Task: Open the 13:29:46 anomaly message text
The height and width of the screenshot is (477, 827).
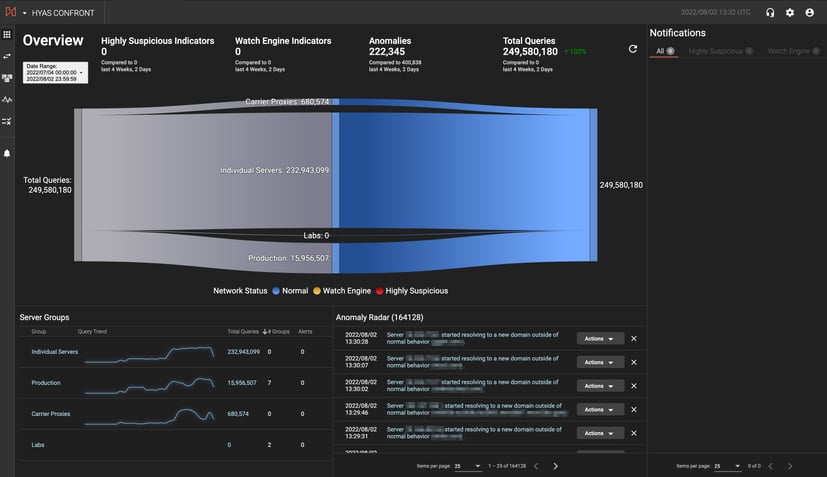Action: 476,409
